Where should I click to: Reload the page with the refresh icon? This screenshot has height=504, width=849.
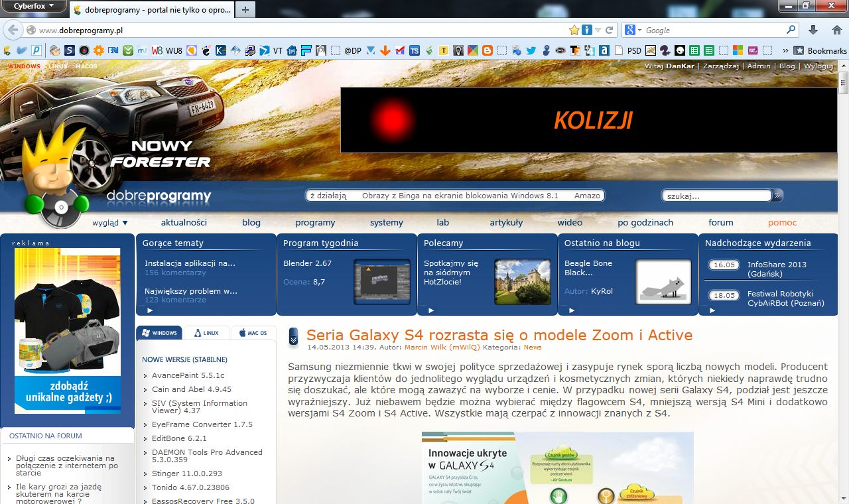(x=610, y=30)
